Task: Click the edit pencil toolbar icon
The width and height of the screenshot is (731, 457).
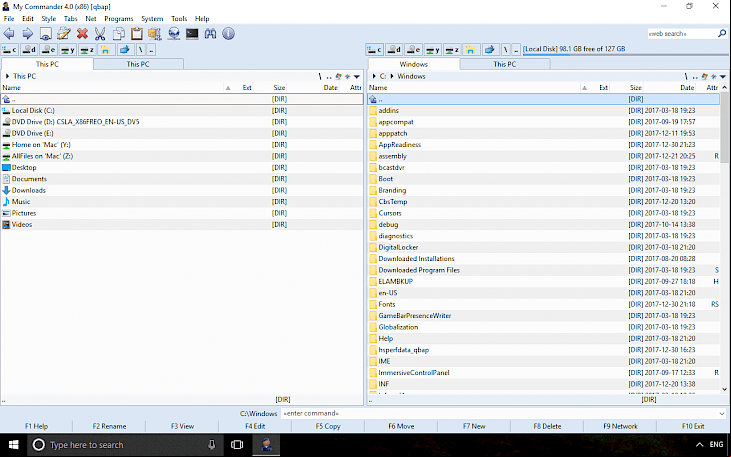Action: click(x=64, y=34)
